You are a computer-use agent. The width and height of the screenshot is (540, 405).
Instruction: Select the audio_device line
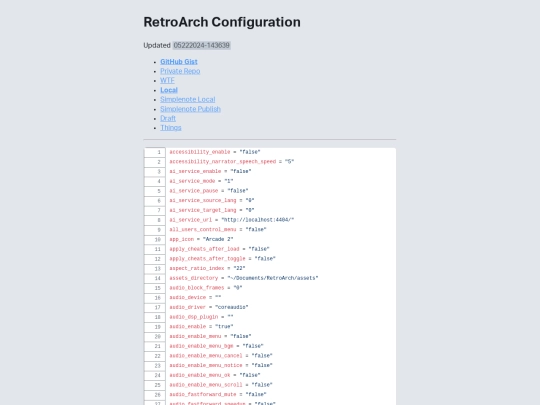point(195,297)
